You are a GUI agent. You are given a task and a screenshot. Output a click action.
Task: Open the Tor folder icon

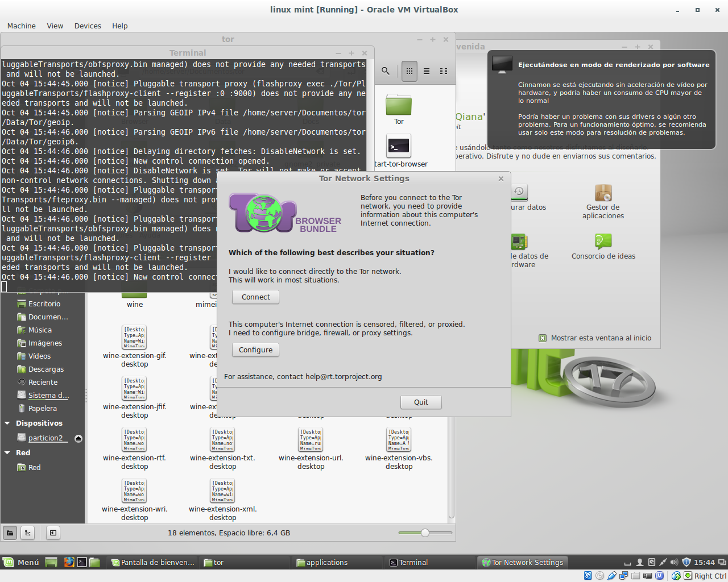point(399,106)
